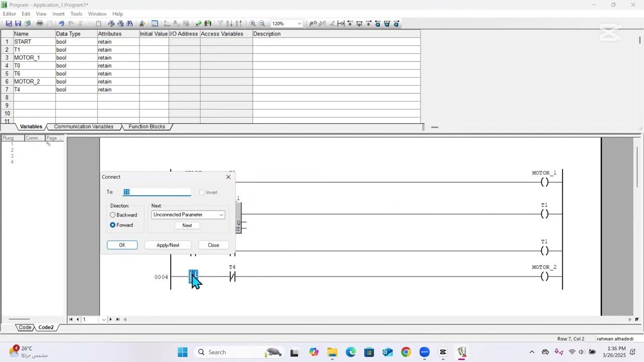Image resolution: width=644 pixels, height=362 pixels.
Task: Click the sort ascending A-Z icon
Action: 229,24
